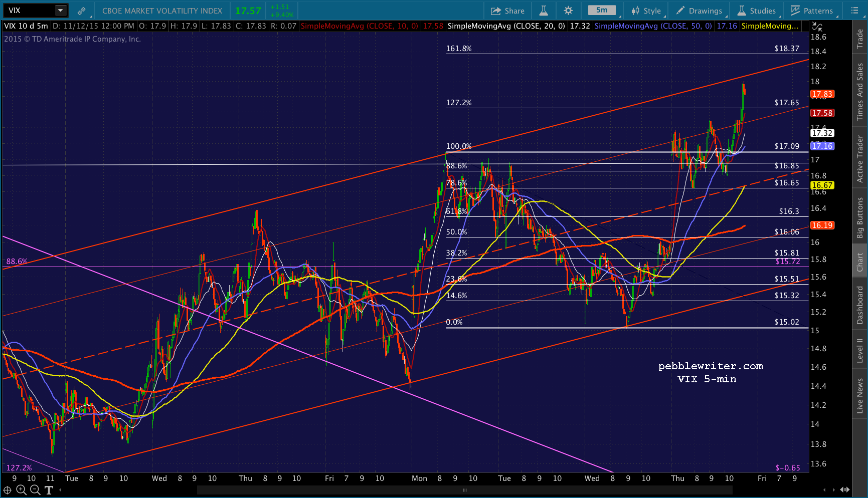Click the SimpleMovingAvg (CLOSE, 50, 0) study label
868x498 pixels.
653,26
